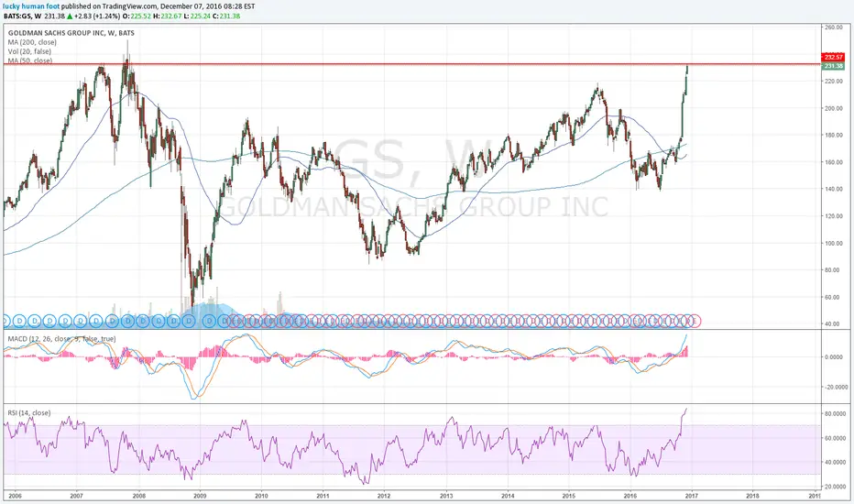Click the 2009 label on the time axis
The image size is (854, 504).
click(x=201, y=496)
